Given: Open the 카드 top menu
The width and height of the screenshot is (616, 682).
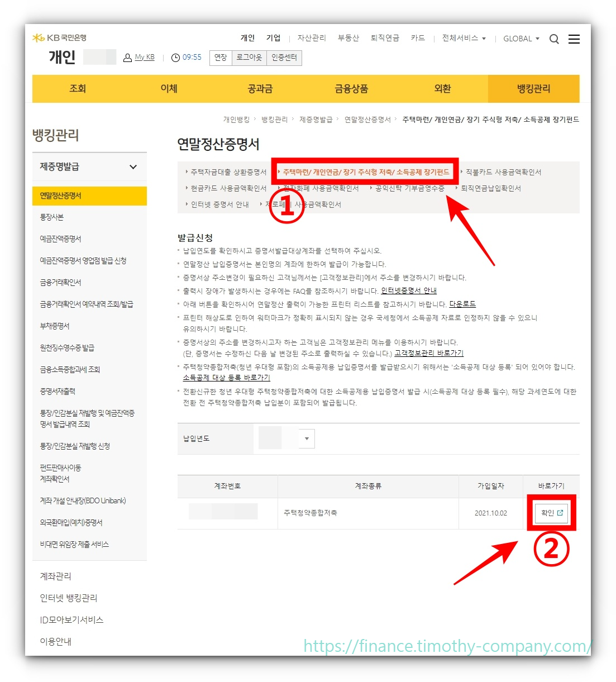Looking at the screenshot, I should [x=418, y=37].
